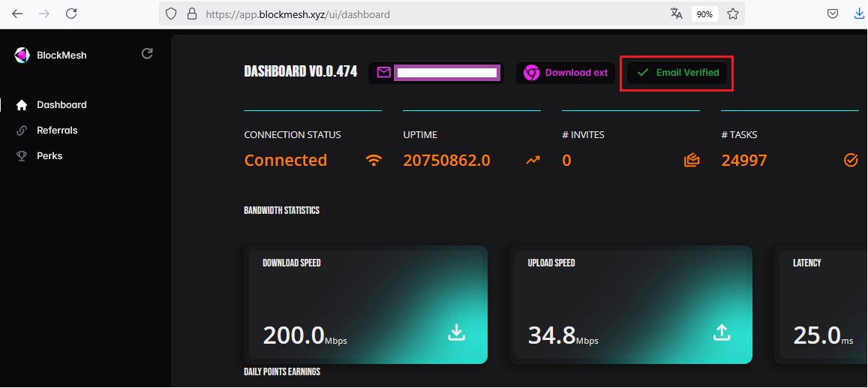Viewport: 868px width, 388px height.
Task: Click the LATENCY card title
Action: click(807, 263)
